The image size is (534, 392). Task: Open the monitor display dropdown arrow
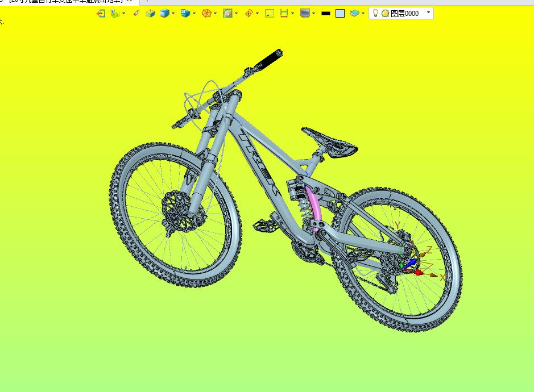[314, 14]
